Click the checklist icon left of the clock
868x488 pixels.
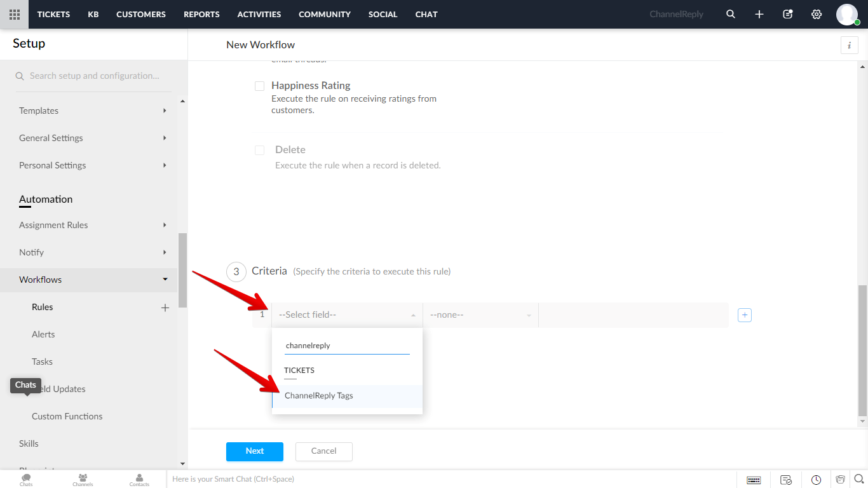pyautogui.click(x=786, y=480)
